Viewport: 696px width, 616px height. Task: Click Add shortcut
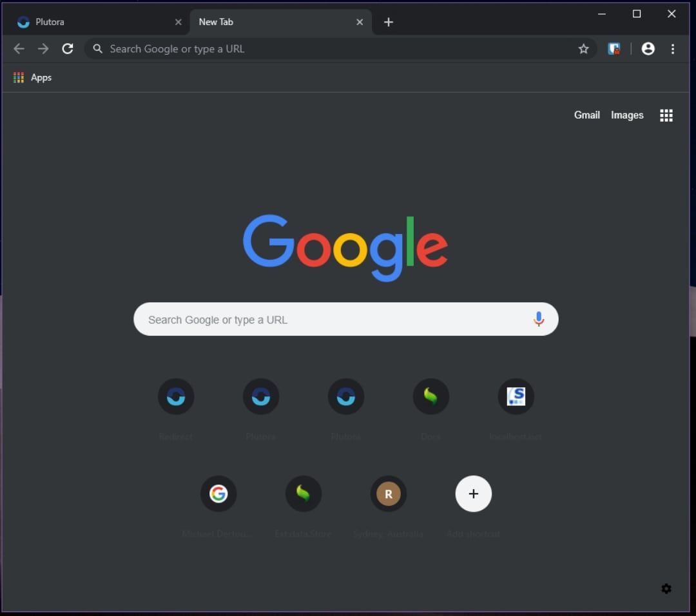(x=473, y=494)
